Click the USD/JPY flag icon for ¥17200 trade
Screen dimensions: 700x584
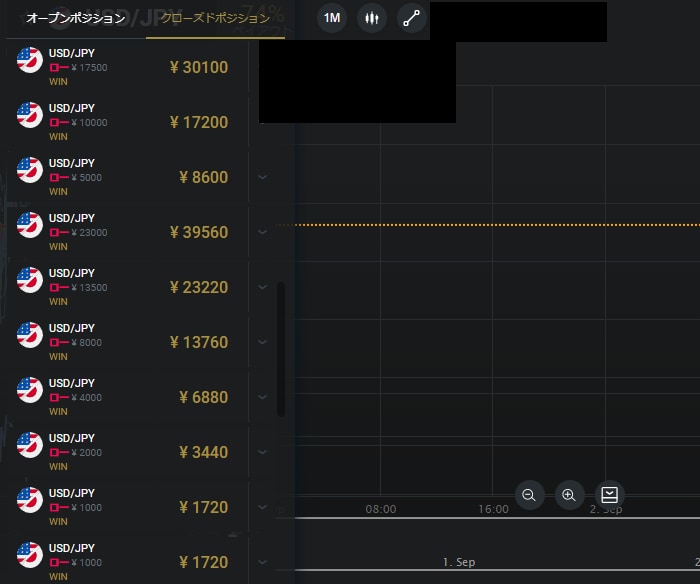coord(30,115)
